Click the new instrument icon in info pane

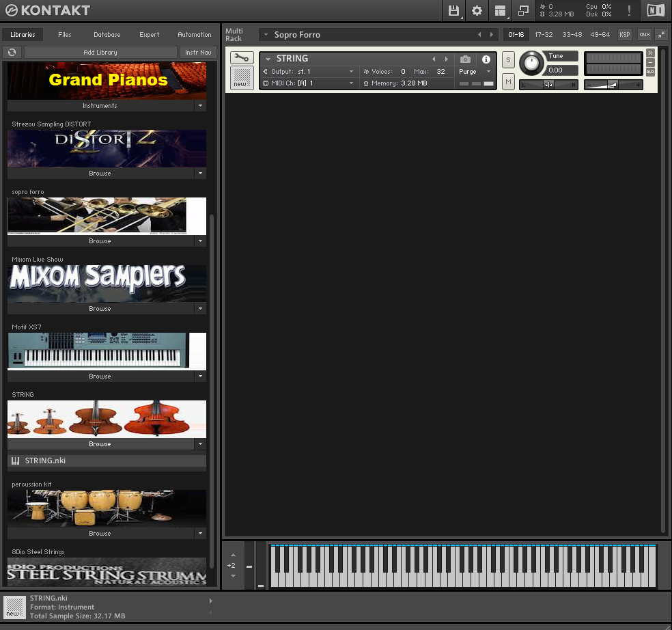click(x=14, y=607)
